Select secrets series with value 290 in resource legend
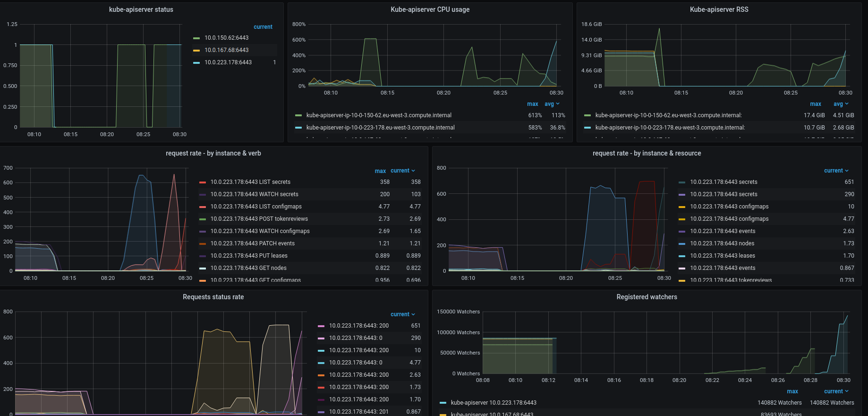This screenshot has width=868, height=416. tap(723, 194)
